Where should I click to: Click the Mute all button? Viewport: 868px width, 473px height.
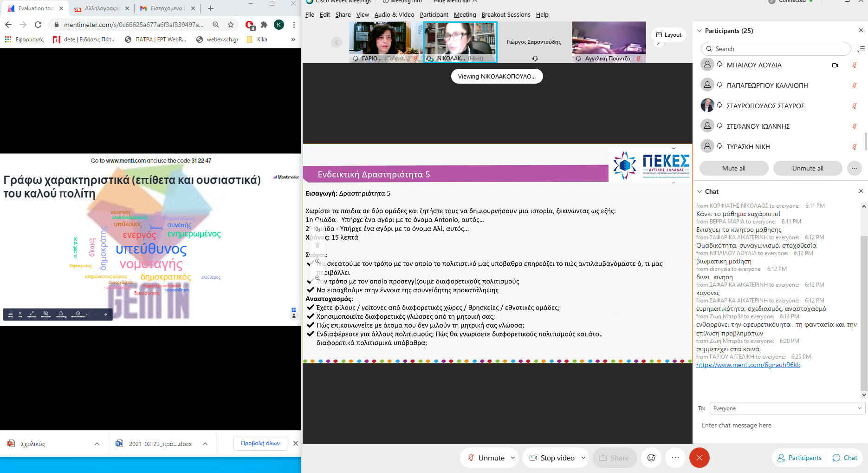tap(733, 168)
